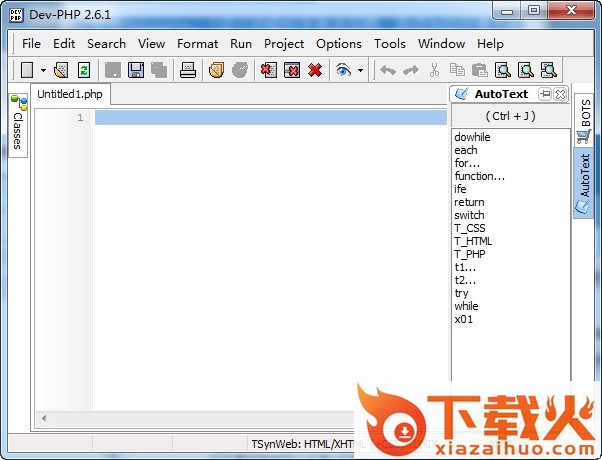Click the Close all files icon
Viewport: 602px width, 460px height.
pyautogui.click(x=292, y=70)
